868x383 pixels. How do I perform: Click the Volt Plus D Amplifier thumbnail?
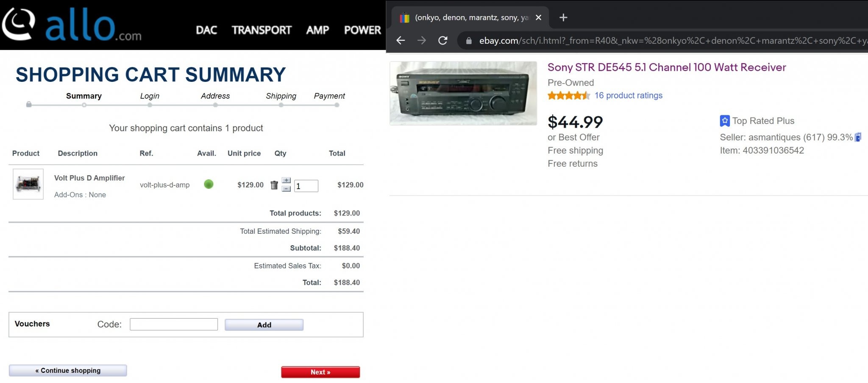click(28, 184)
